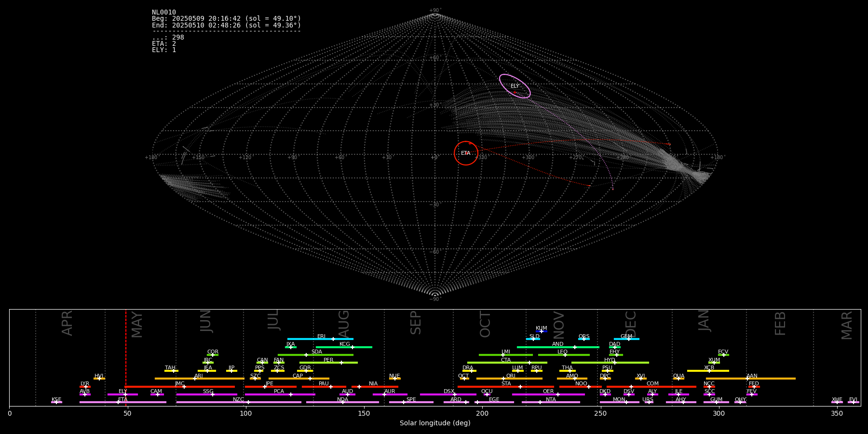This screenshot has width=868, height=434.
Task: Select the COM shower bar
Action: point(651,387)
